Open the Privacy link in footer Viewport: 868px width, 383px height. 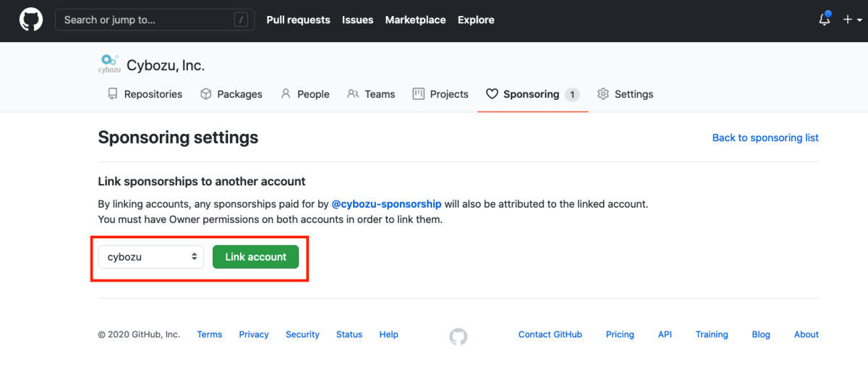point(254,334)
